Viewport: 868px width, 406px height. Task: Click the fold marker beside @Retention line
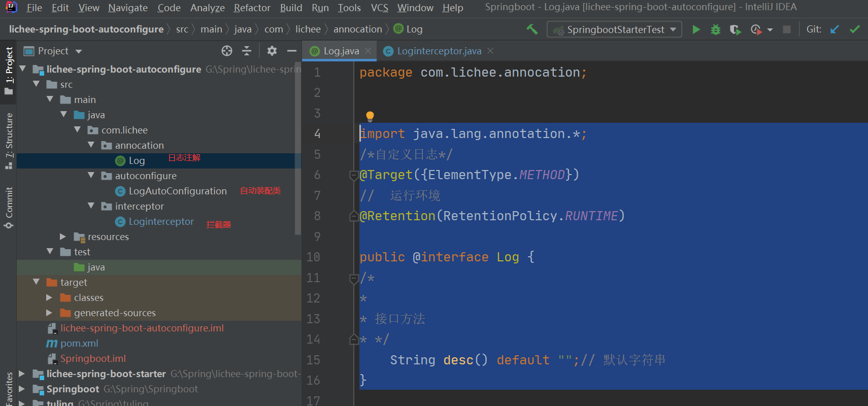coord(354,216)
